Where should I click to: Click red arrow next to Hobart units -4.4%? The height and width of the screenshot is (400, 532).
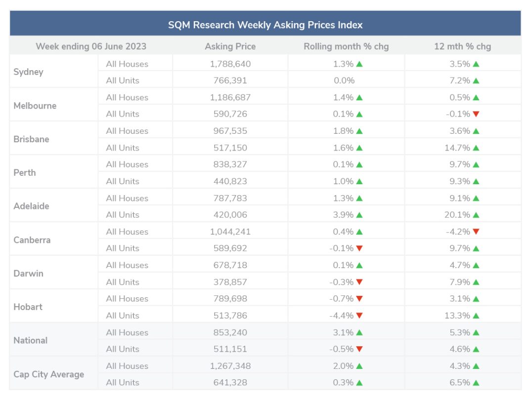pos(359,316)
